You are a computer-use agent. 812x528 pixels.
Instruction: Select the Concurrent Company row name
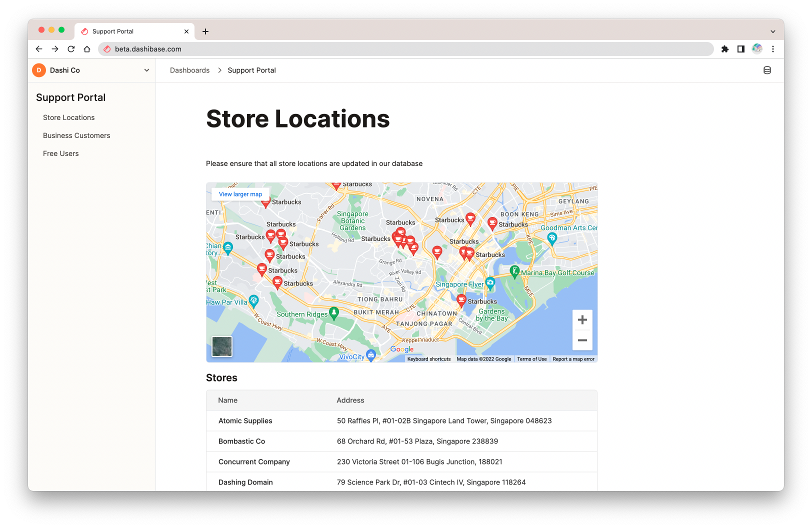click(254, 462)
